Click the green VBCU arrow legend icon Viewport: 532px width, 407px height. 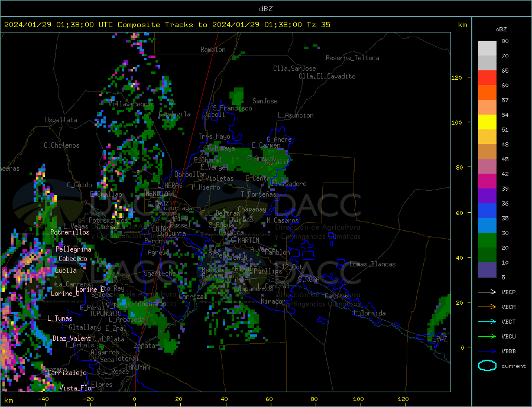[x=487, y=337]
